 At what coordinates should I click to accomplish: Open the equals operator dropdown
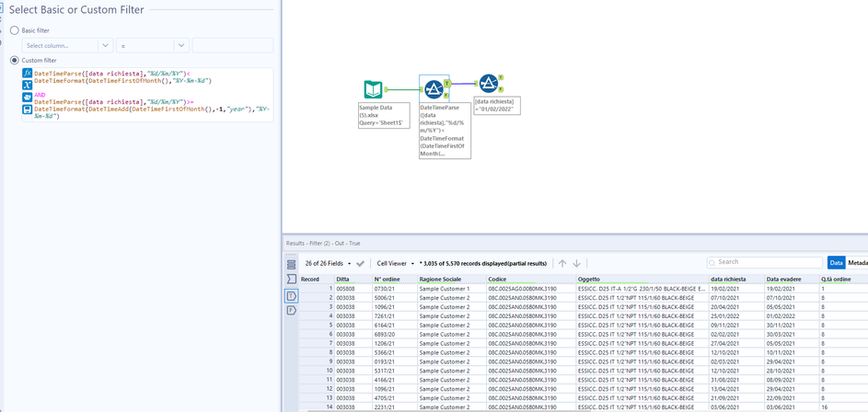pyautogui.click(x=153, y=45)
